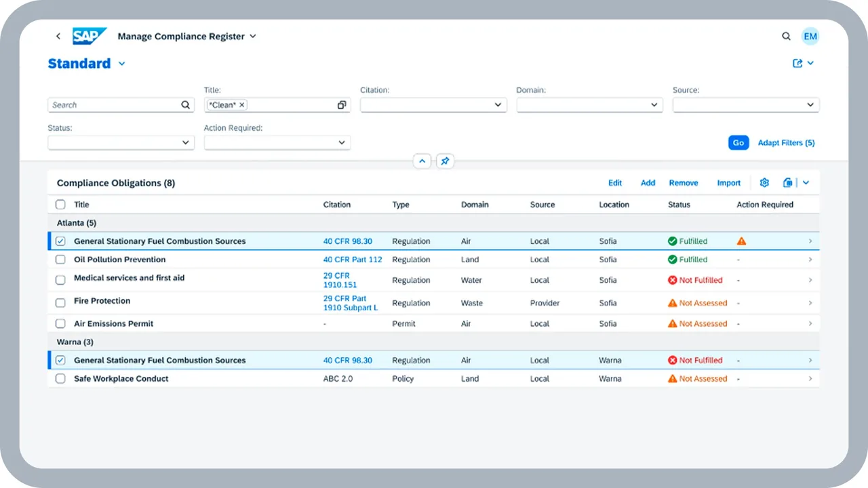
Task: Uncheck General Stationary Fuel Combustion Sources in Warna group
Action: point(60,361)
